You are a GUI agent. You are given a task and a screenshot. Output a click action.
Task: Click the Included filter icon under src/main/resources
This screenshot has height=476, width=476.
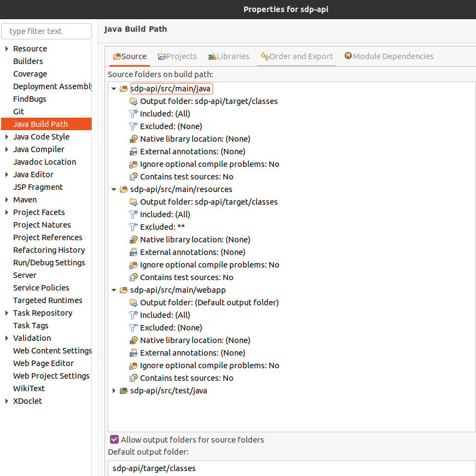pos(133,214)
